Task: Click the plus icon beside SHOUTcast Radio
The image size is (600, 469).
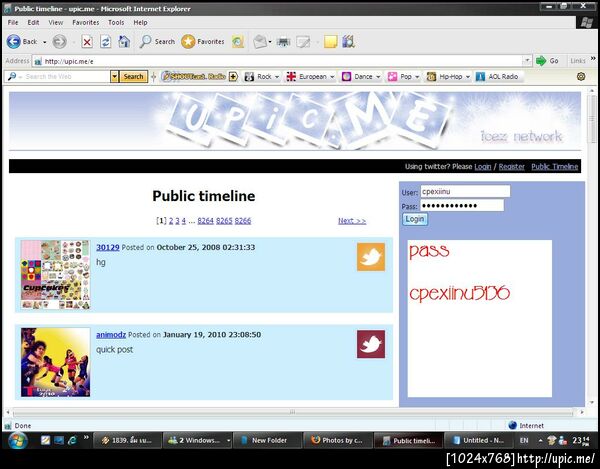Action: pos(233,77)
